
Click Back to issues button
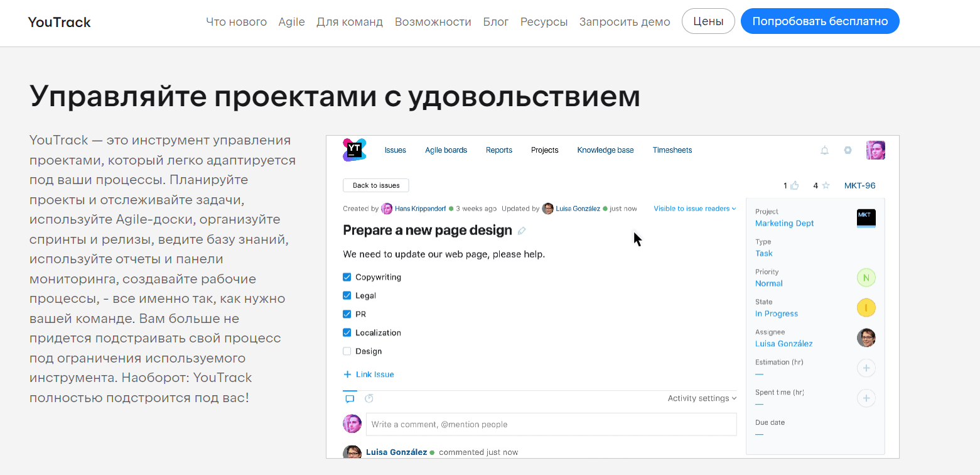click(x=376, y=185)
